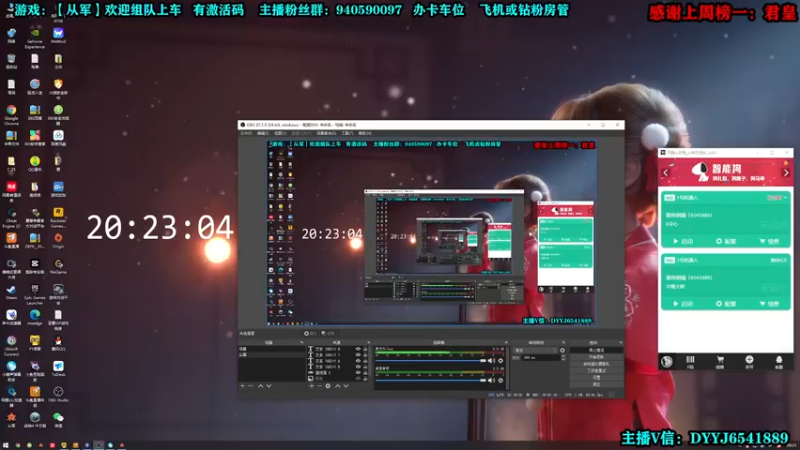The height and width of the screenshot is (450, 800).
Task: Click the 续费 button on the 1号机器人 card
Action: point(769,241)
